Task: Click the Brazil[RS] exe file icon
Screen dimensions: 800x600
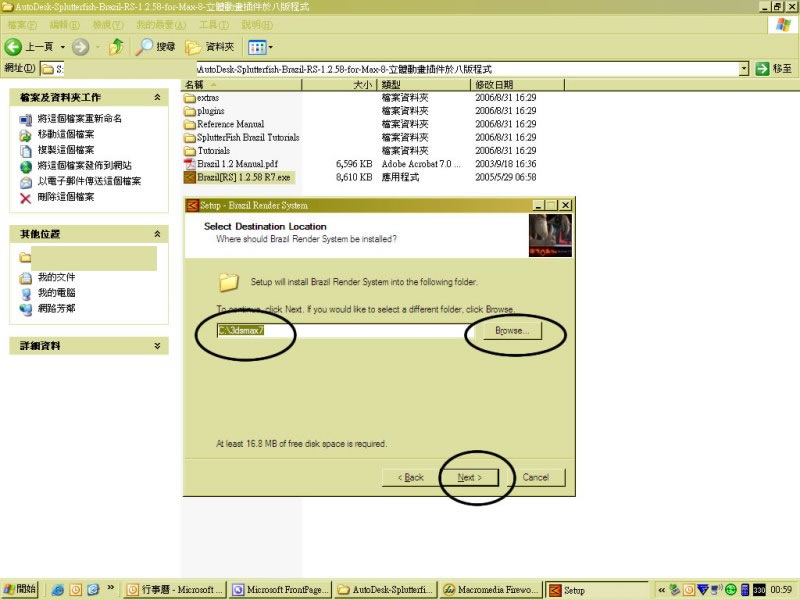Action: (x=190, y=177)
